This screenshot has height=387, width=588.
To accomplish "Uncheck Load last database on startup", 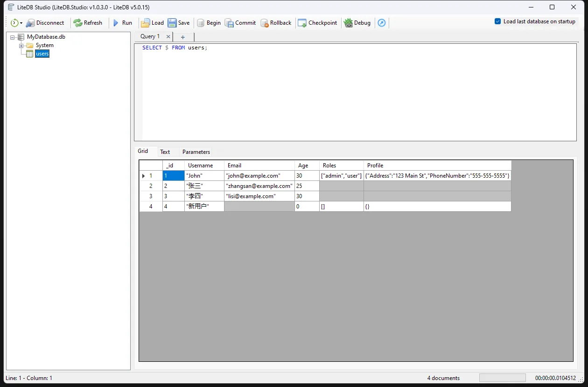I will tap(498, 21).
